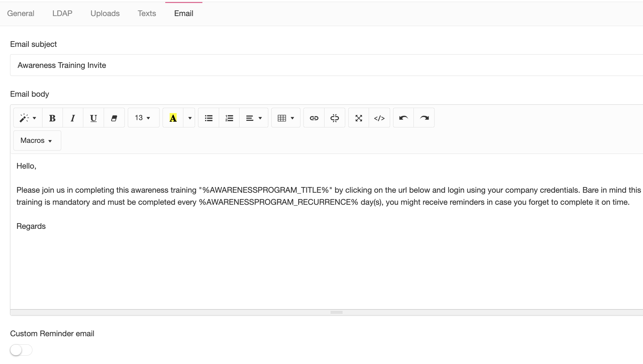Open the Uploads tab
The image size is (643, 364).
(105, 13)
